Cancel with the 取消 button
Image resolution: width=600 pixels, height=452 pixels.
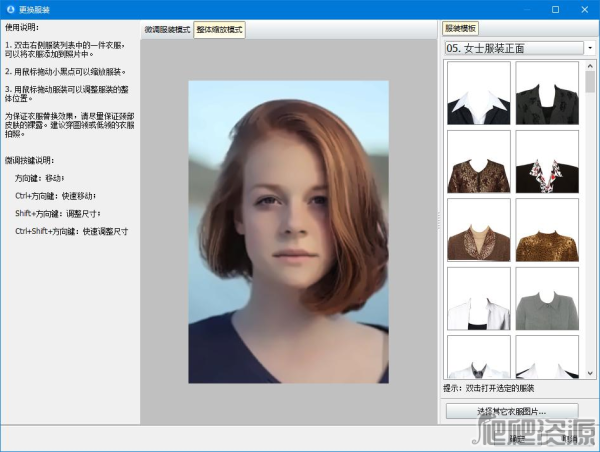[x=570, y=438]
